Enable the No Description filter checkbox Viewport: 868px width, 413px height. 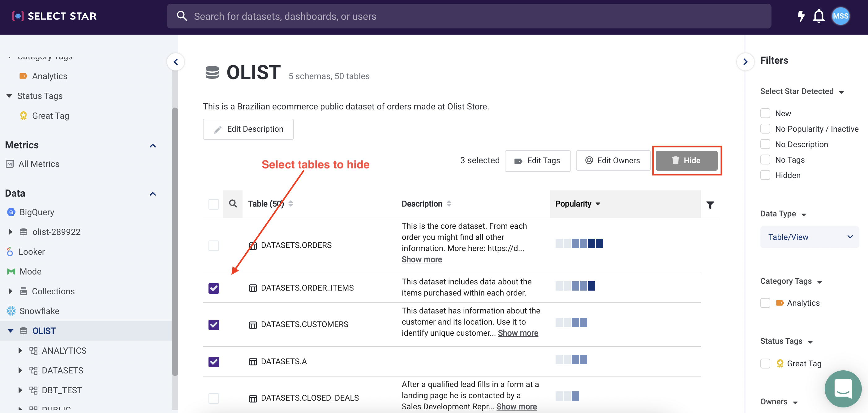click(x=765, y=144)
